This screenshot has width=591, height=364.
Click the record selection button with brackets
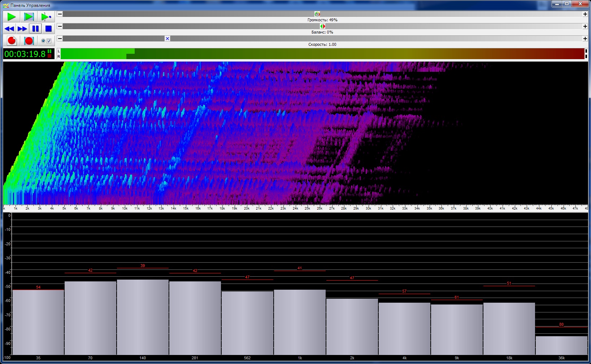click(29, 41)
